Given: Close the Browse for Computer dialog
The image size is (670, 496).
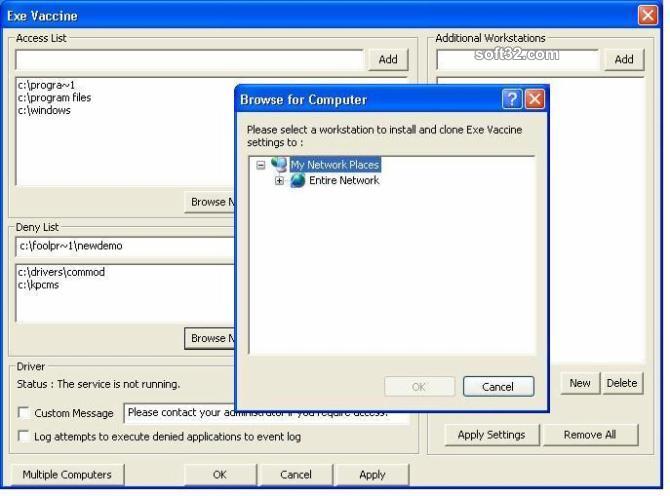Looking at the screenshot, I should 535,100.
